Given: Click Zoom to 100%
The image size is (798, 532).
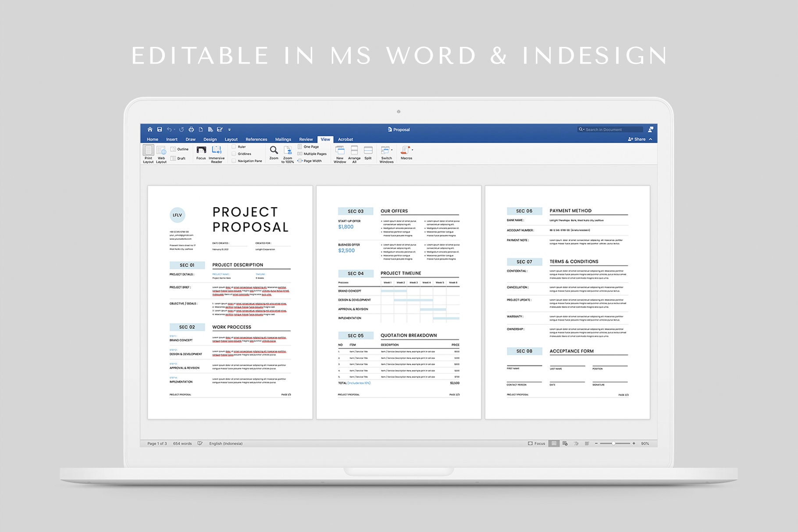Looking at the screenshot, I should [288, 151].
